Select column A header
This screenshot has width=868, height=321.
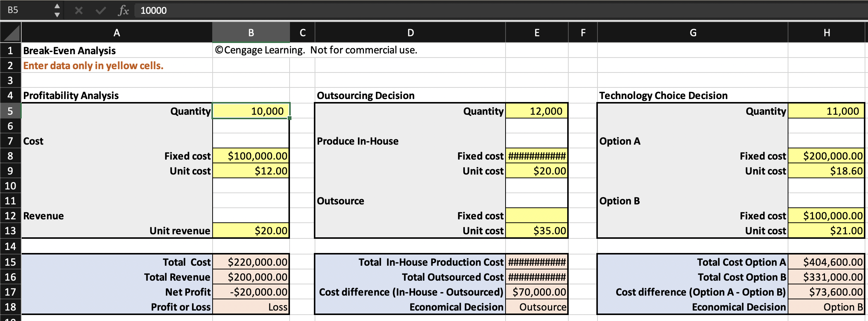[117, 33]
